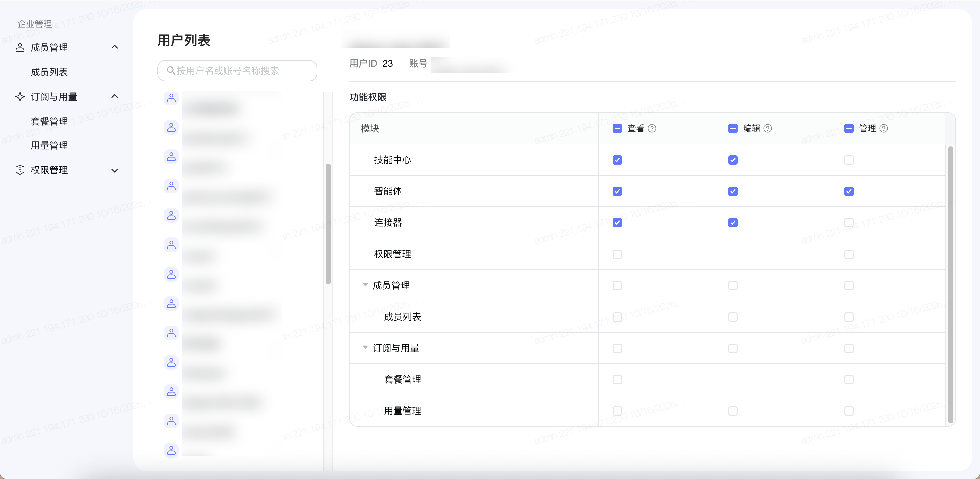Click the help icon next to 编辑
This screenshot has width=980, height=479.
point(768,128)
